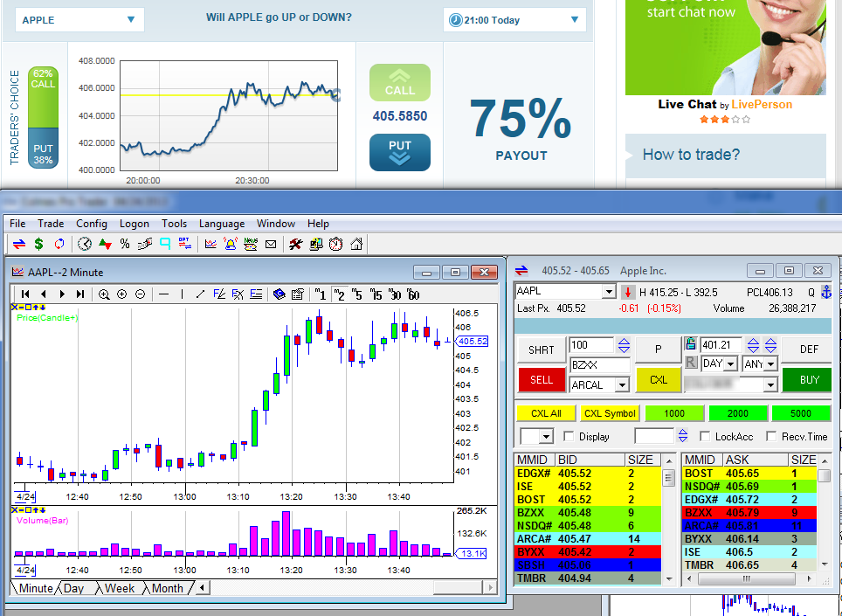Open the File menu

17,224
